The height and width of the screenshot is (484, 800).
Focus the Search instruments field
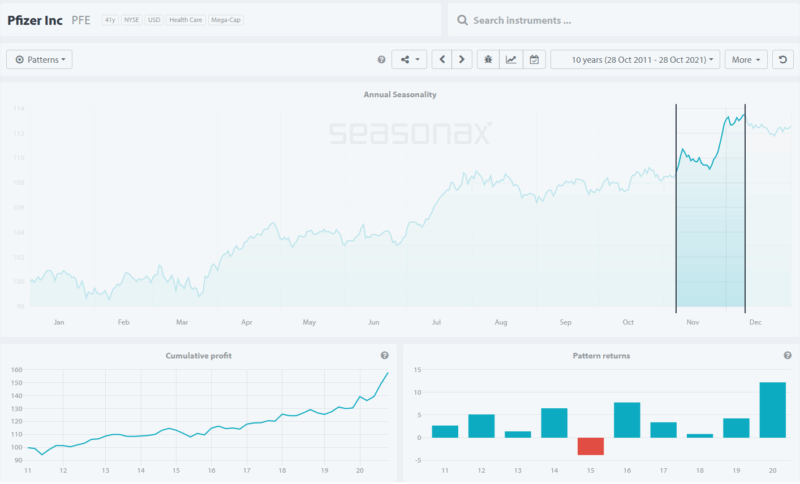620,20
